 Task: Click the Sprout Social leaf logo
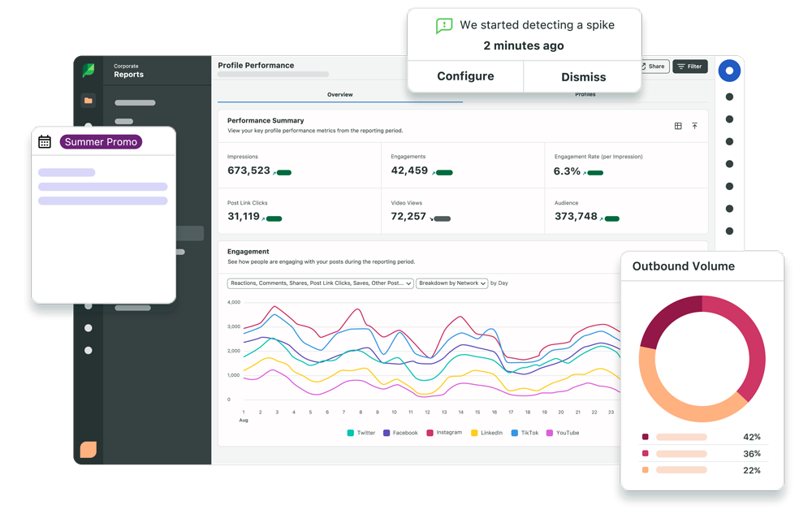tap(89, 71)
